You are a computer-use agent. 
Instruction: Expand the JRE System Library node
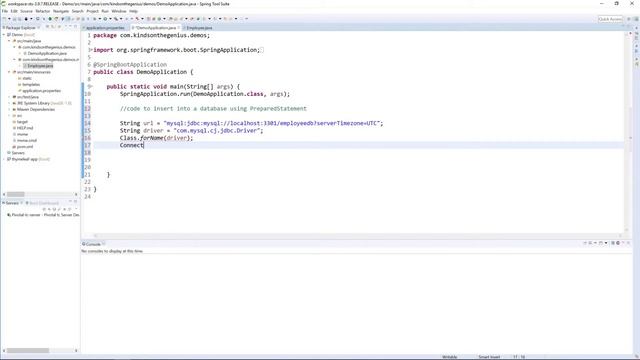point(9,103)
